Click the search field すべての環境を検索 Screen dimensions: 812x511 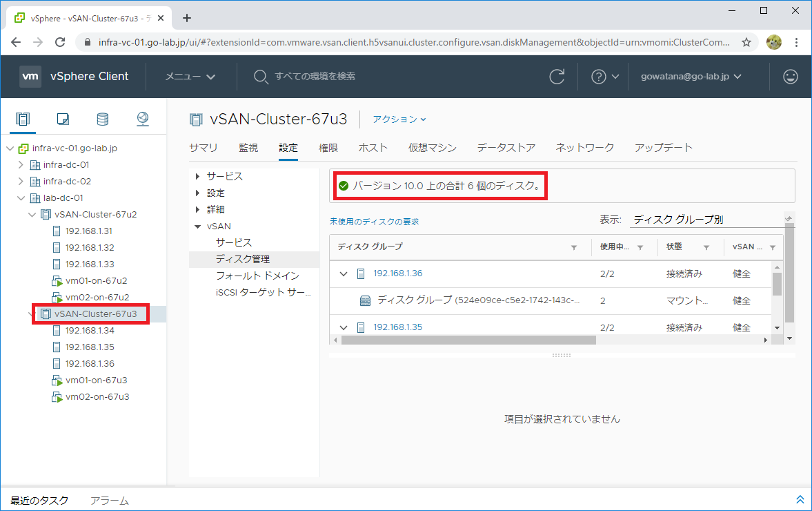315,77
